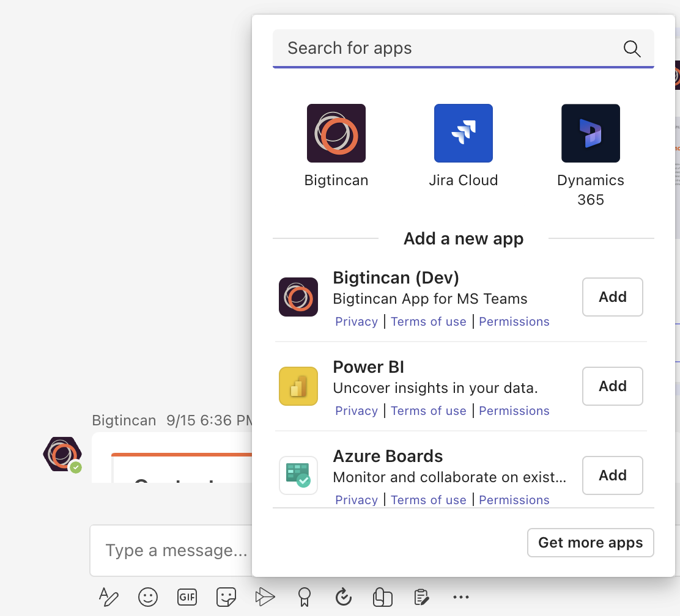Add the Power BI app

pos(612,386)
